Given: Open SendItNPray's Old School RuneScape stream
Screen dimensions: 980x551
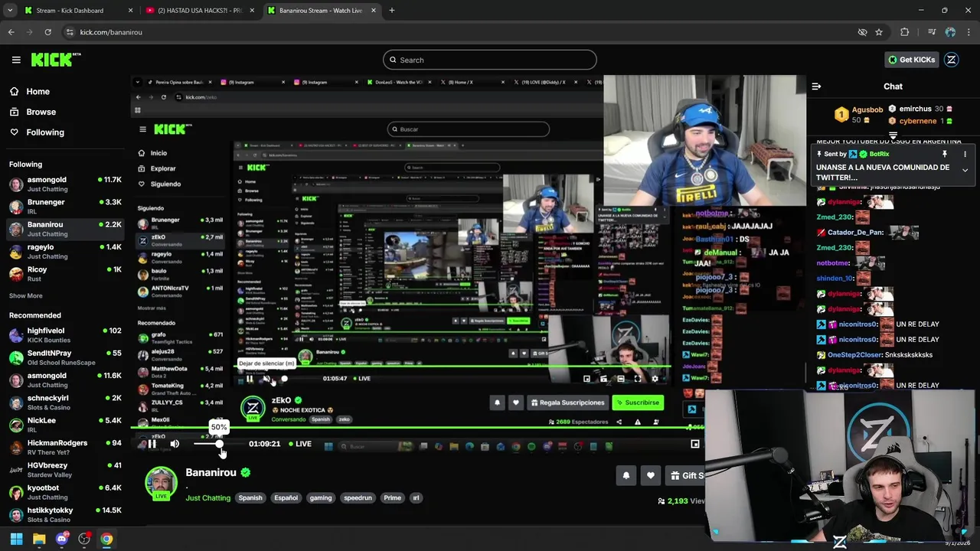Looking at the screenshot, I should click(64, 357).
